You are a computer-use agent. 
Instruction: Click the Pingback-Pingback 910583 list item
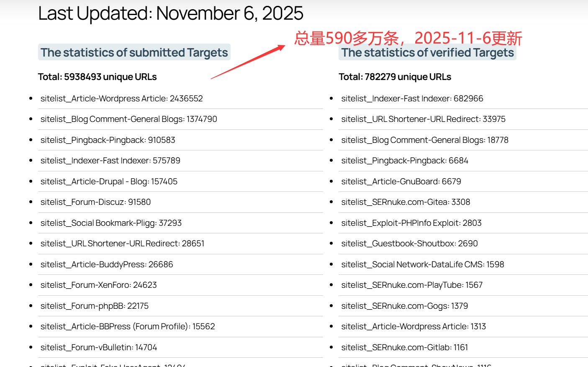click(108, 140)
